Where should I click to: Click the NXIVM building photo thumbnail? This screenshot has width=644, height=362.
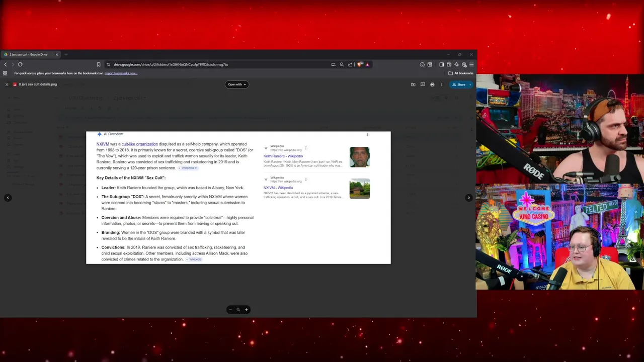click(360, 189)
